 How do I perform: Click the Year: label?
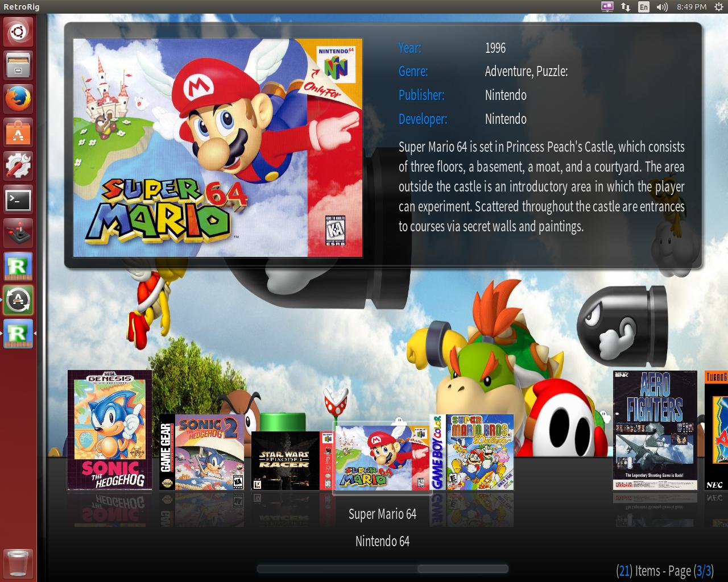[410, 48]
